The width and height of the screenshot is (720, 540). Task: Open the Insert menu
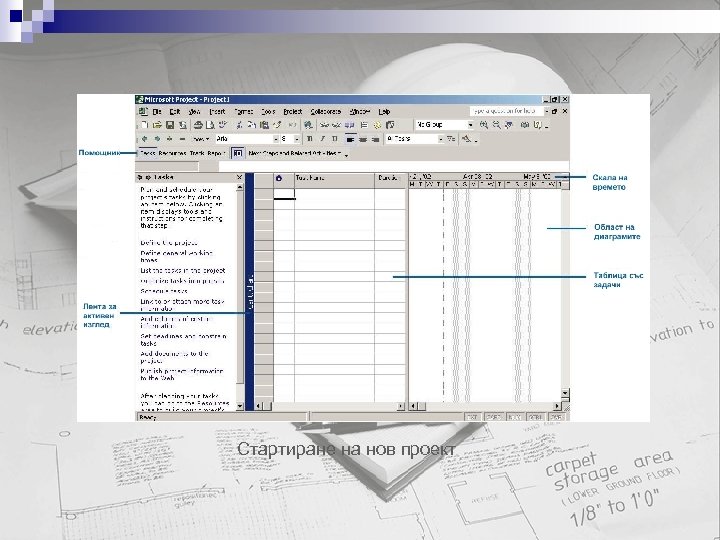(x=217, y=112)
